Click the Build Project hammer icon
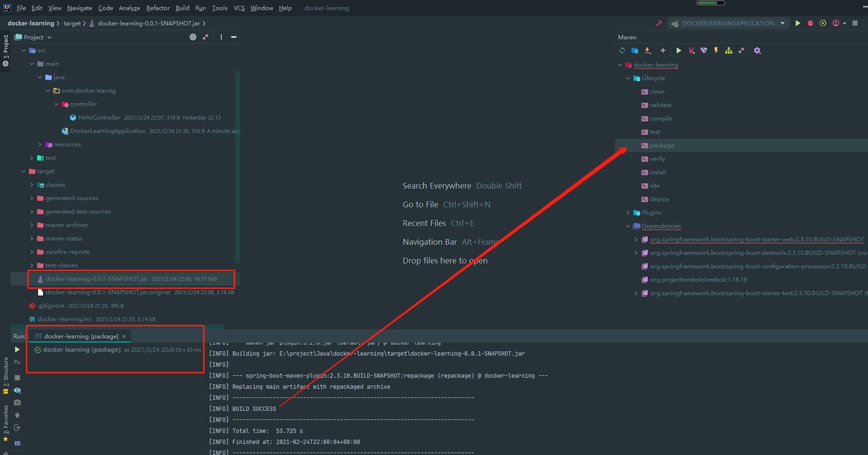 659,23
